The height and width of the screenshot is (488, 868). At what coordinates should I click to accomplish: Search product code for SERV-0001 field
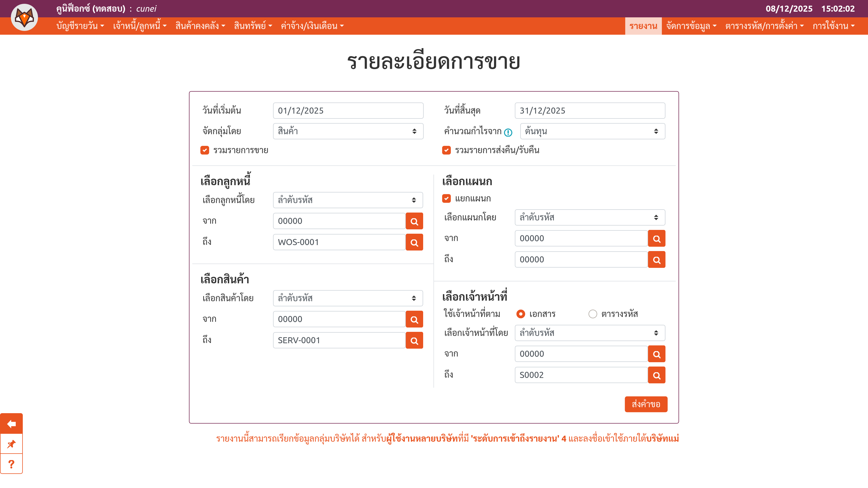[x=414, y=341]
